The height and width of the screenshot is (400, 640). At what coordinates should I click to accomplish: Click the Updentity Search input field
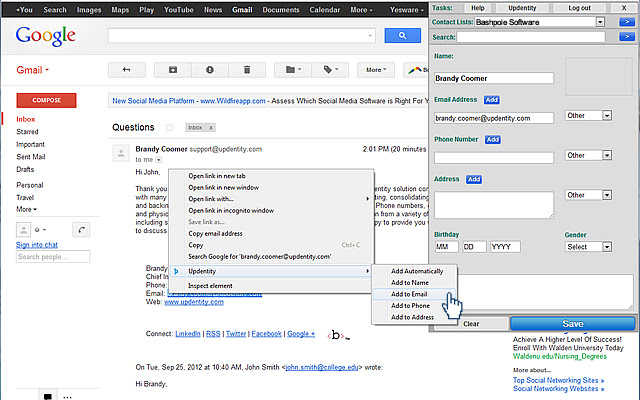click(531, 37)
